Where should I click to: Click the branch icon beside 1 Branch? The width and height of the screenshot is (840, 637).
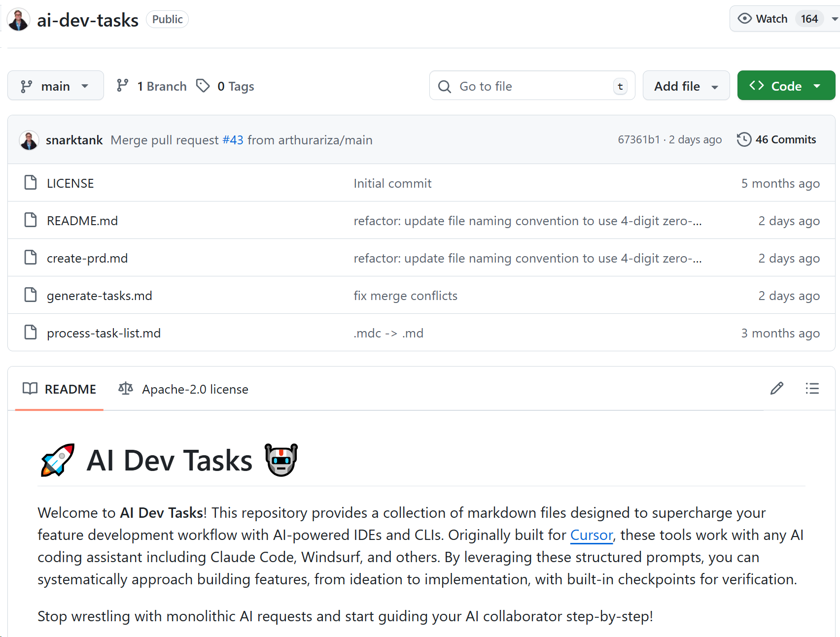coord(123,86)
